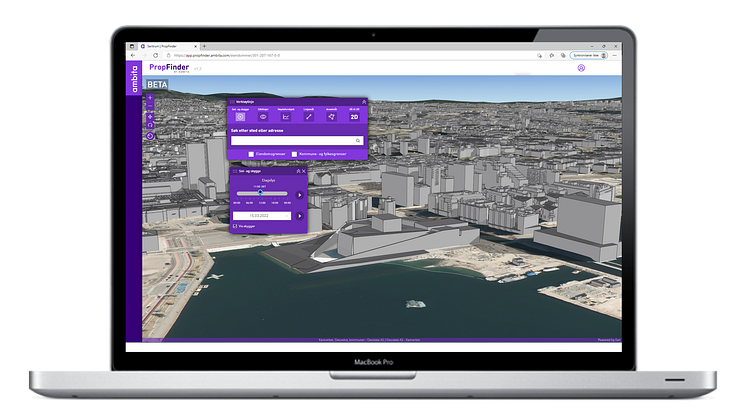Select the rotate navigation tool on the map
746x419 pixels.
click(150, 125)
